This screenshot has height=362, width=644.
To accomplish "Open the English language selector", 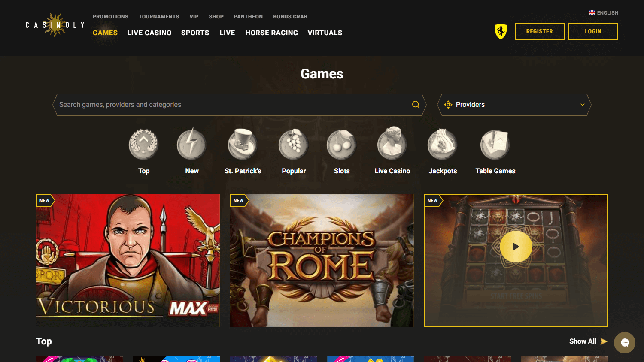I will 603,13.
